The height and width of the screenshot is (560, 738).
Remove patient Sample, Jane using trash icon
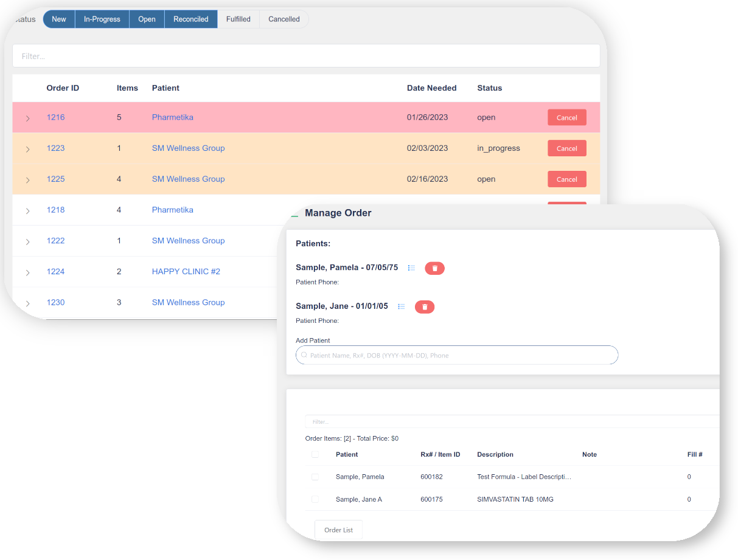[425, 307]
